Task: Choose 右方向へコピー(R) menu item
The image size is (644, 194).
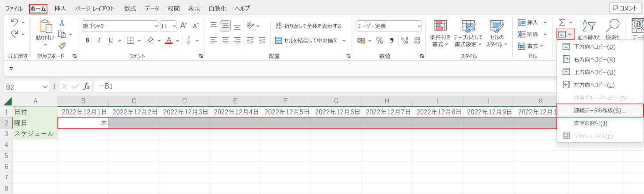Action: click(x=600, y=59)
